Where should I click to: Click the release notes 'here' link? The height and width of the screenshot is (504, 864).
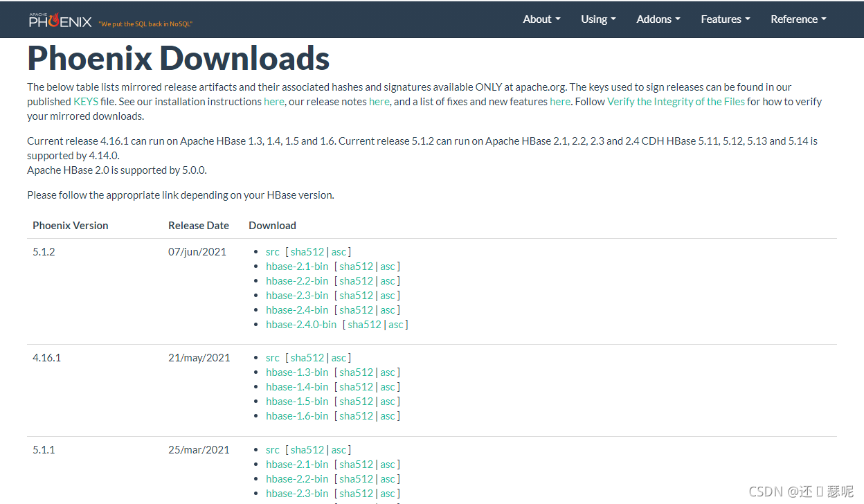(x=379, y=101)
